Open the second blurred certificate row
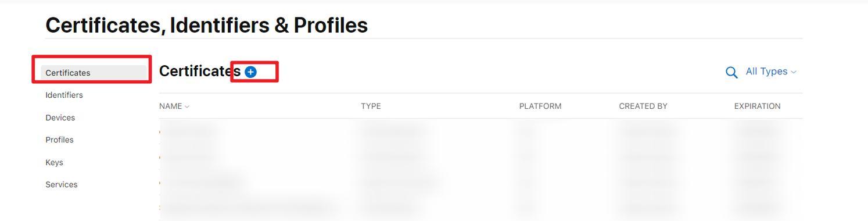The image size is (868, 221). pyautogui.click(x=480, y=156)
